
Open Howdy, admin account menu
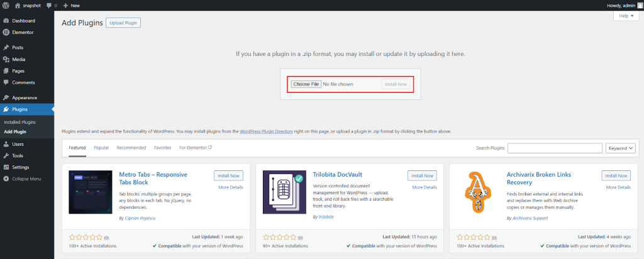click(x=625, y=6)
